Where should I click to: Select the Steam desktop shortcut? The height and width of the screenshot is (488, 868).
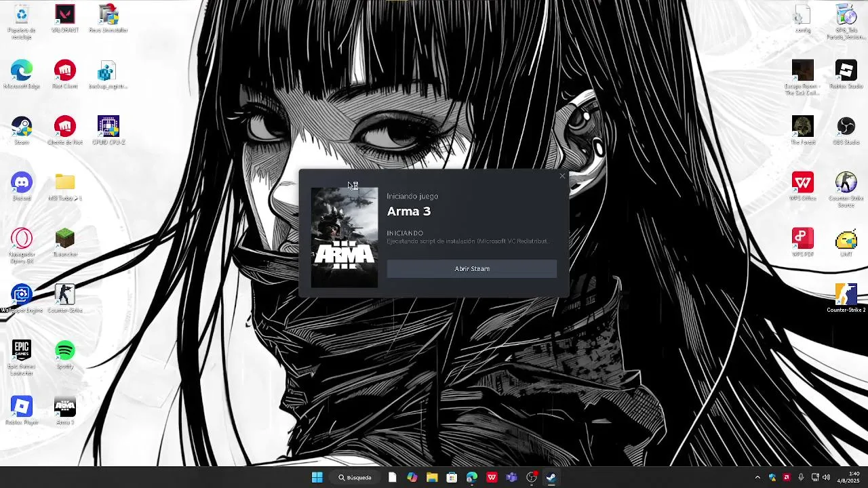click(x=22, y=131)
